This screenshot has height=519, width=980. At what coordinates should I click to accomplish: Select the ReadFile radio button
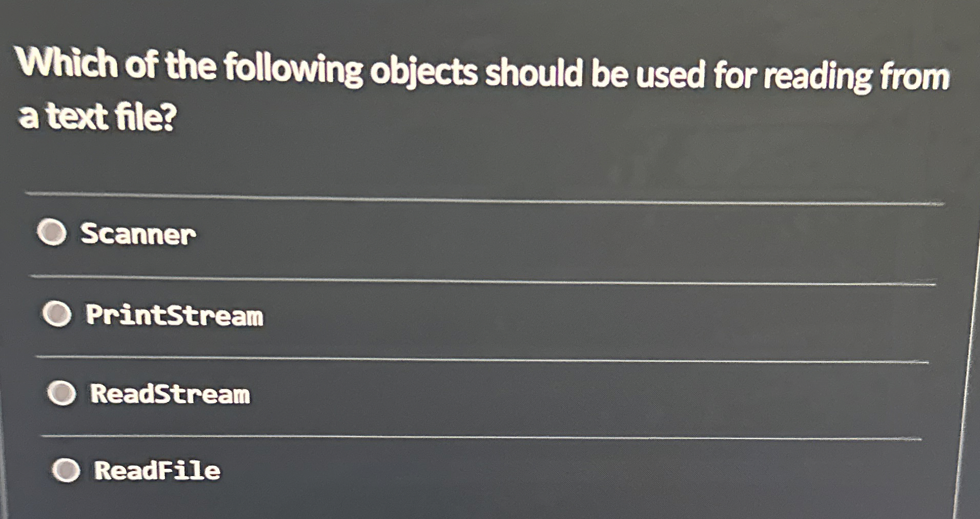pos(67,472)
